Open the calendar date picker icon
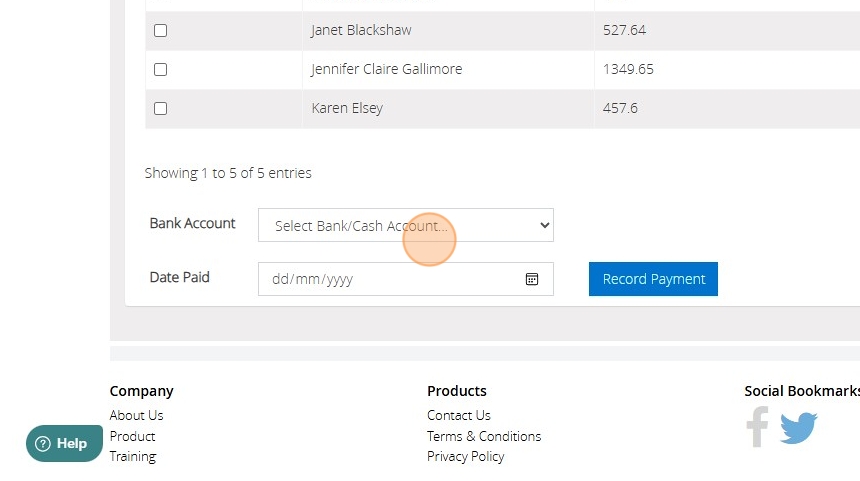860x481 pixels. (x=532, y=279)
